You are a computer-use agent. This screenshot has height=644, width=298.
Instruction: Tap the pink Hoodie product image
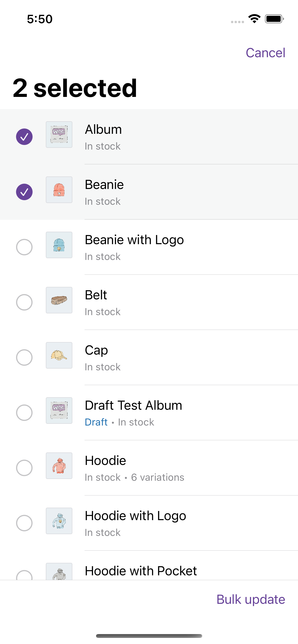tap(59, 466)
